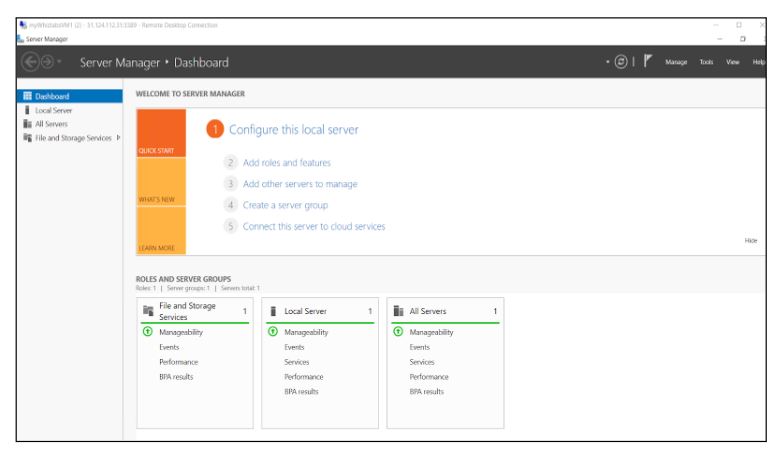Viewport: 783px width, 458px height.
Task: Open BPA results in Local Server tile
Action: (x=301, y=392)
